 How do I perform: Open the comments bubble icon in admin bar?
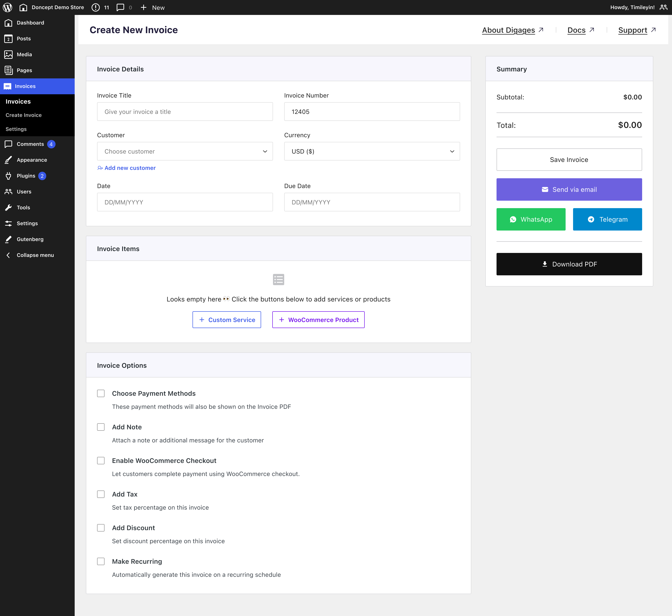120,7
